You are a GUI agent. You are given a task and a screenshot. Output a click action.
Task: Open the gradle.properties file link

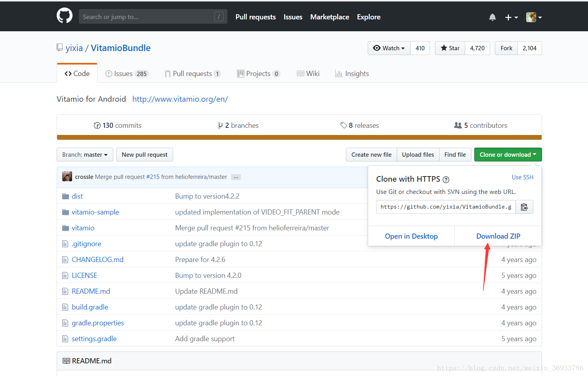tap(98, 323)
